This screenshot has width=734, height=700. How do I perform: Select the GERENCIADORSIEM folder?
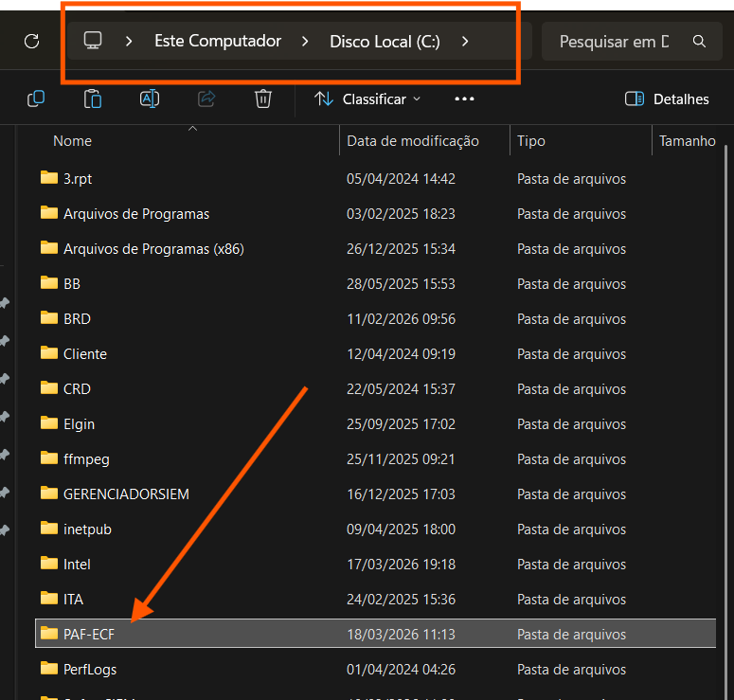(x=126, y=494)
